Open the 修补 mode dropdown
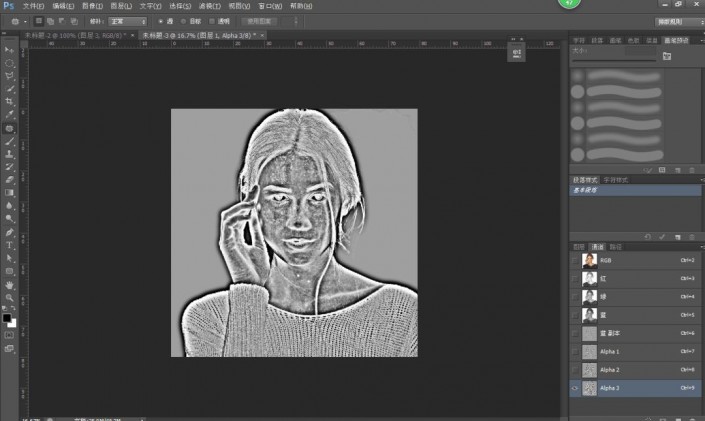 click(x=126, y=20)
